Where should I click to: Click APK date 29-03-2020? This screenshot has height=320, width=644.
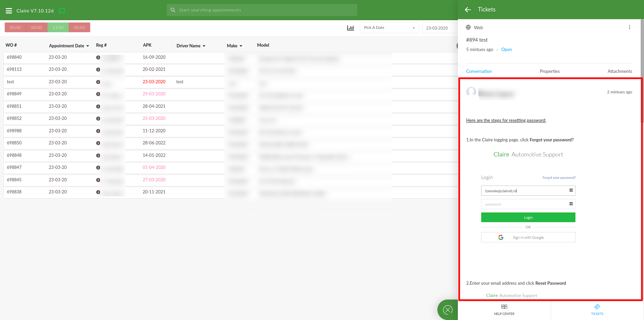coord(154,94)
